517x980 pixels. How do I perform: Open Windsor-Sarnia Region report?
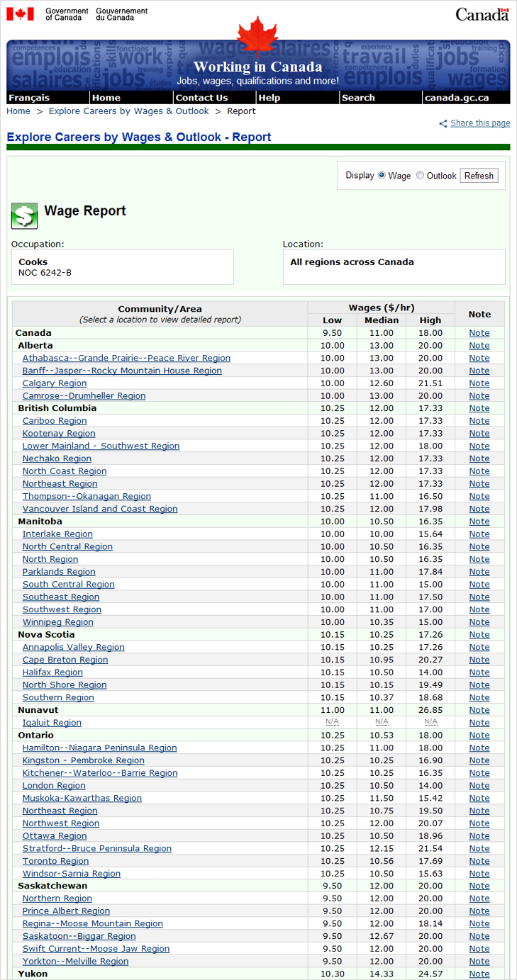(72, 874)
